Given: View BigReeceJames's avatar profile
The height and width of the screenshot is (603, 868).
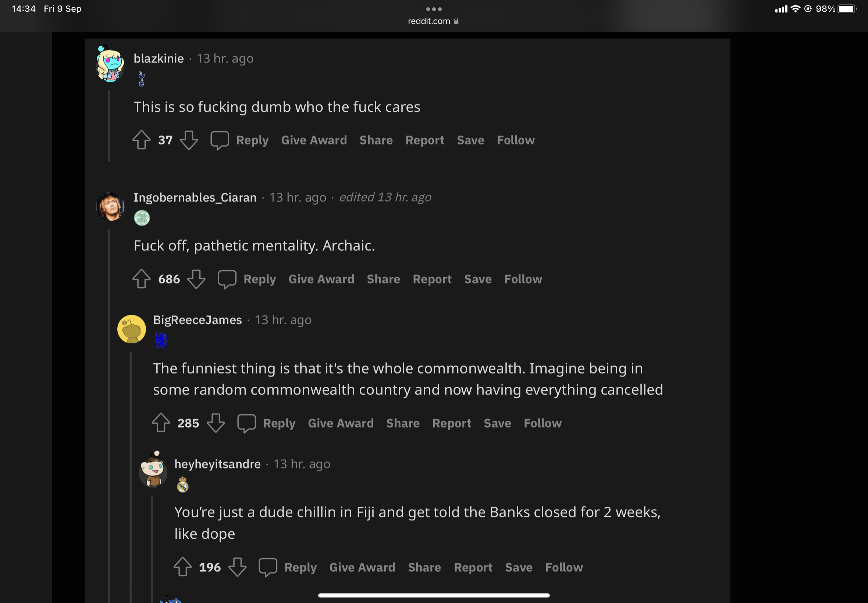Looking at the screenshot, I should click(x=132, y=329).
